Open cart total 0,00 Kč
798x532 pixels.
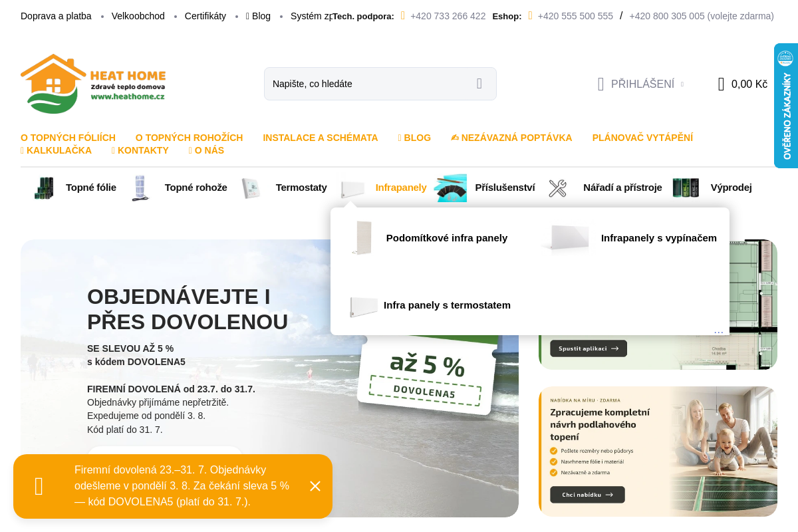(749, 84)
